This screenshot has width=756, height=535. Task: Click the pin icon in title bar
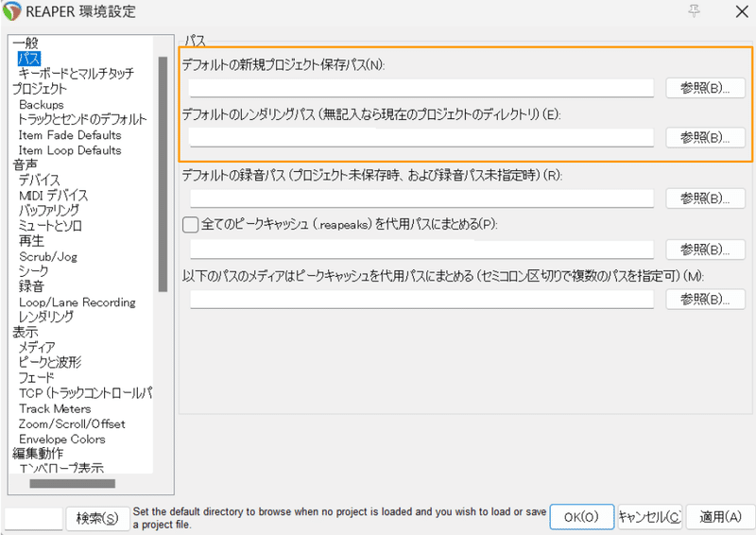[x=694, y=10]
